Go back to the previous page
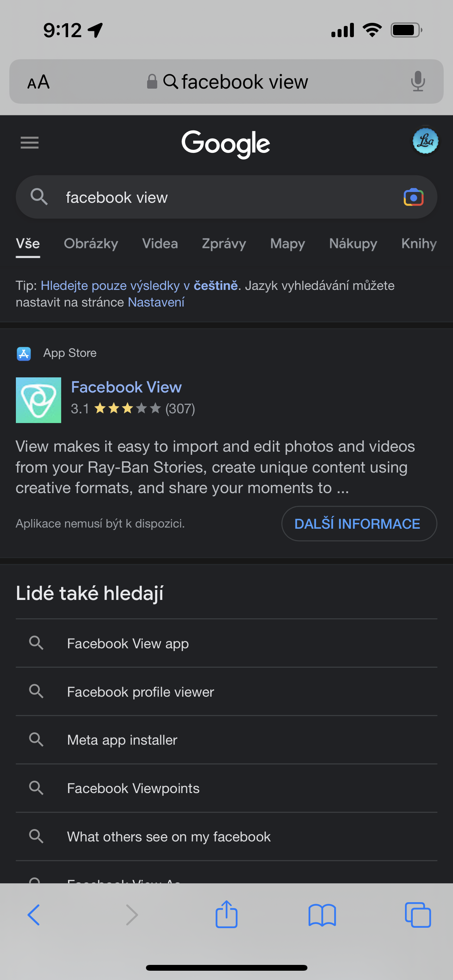The height and width of the screenshot is (980, 453). [34, 915]
